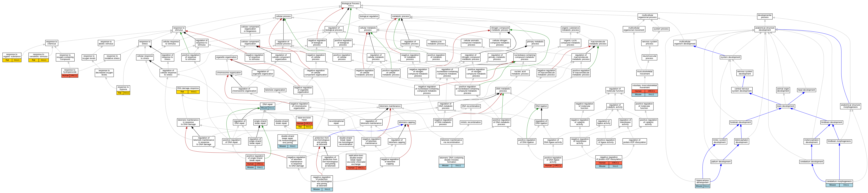Select 'anatomical structure morphogenesis' node
868x193 pixels.
tap(850, 106)
